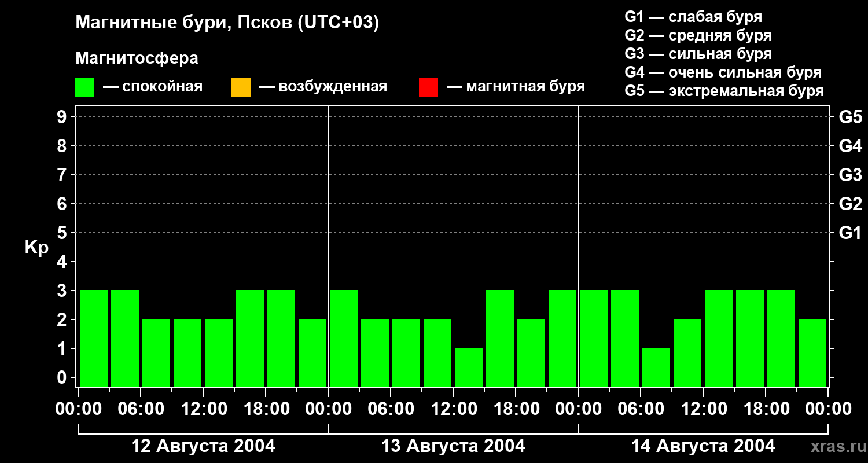This screenshot has height=463, width=868.
Task: Click the '06:00' time label for 14 Августа
Action: point(641,409)
